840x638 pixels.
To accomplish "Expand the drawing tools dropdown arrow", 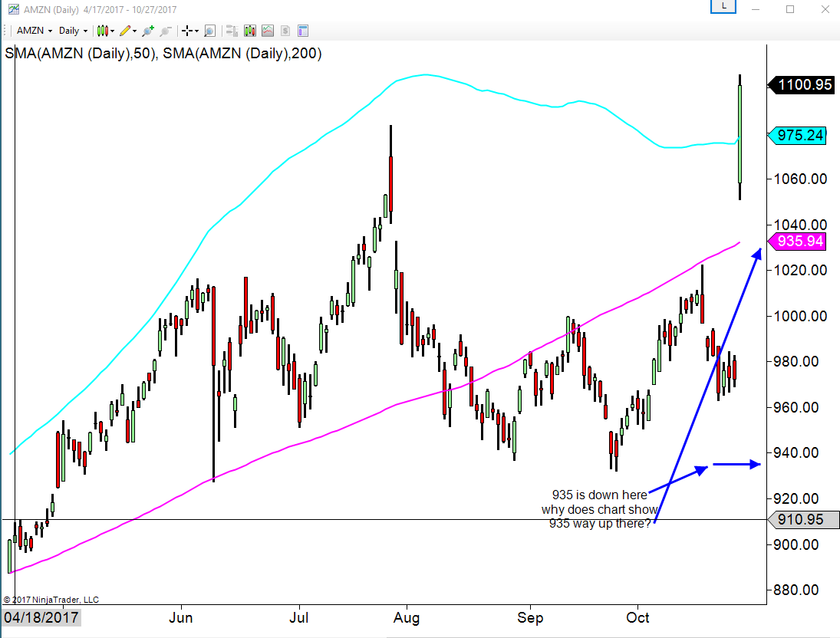I will point(134,31).
